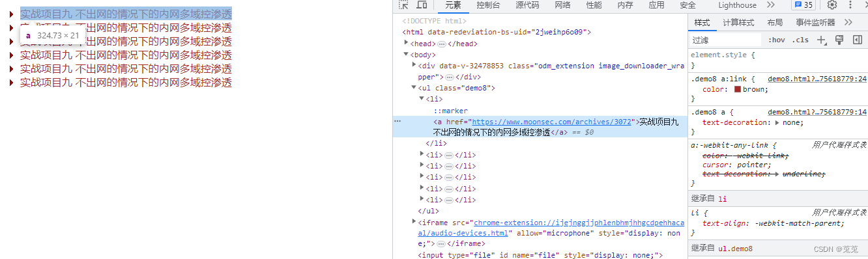Screen dimensions: 868x259
Task: Show more sidebar tabs after 事件监听器
Action: click(848, 22)
